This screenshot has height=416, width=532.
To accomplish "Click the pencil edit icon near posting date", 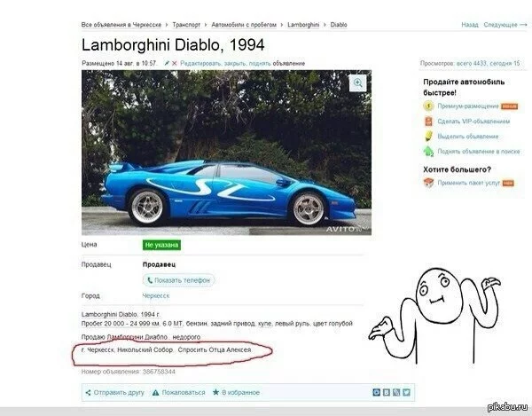I will tap(167, 63).
